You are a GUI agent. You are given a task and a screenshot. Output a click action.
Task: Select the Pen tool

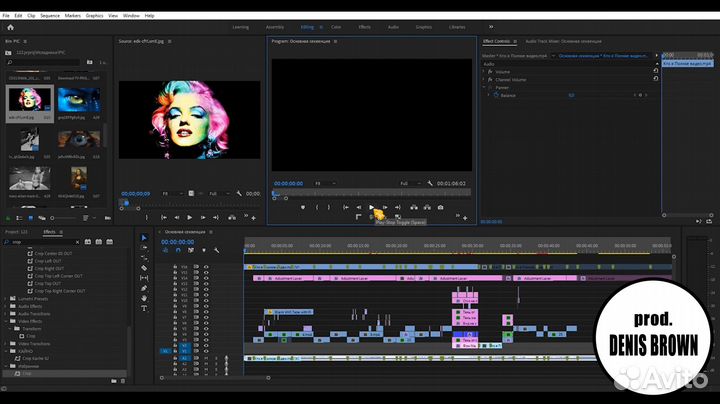pyautogui.click(x=144, y=288)
